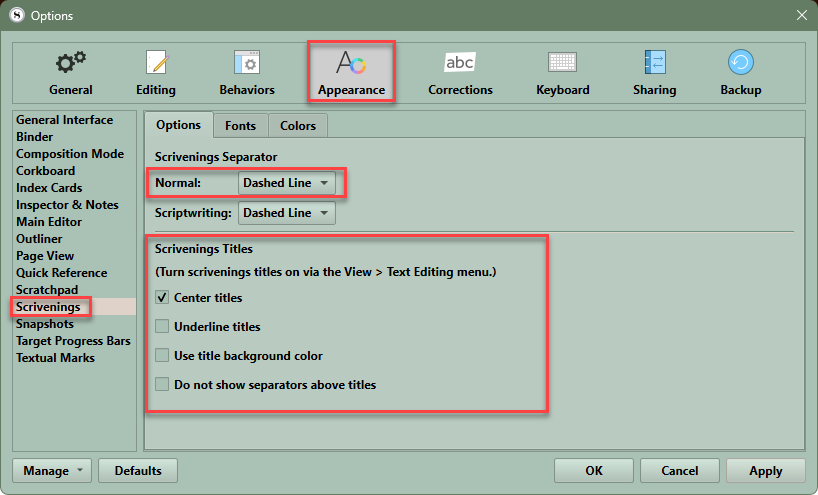Click the Defaults button

[138, 470]
